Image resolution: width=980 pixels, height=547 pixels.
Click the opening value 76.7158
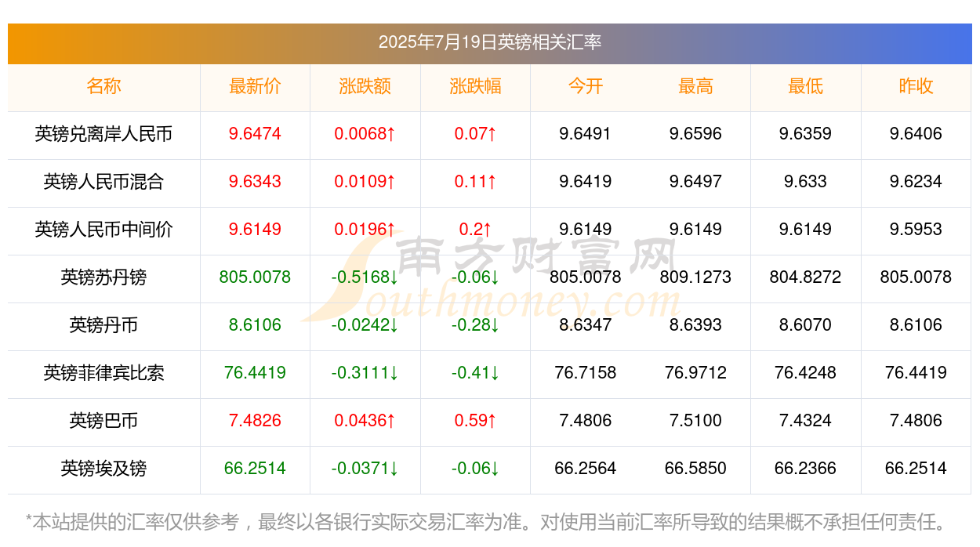[586, 373]
